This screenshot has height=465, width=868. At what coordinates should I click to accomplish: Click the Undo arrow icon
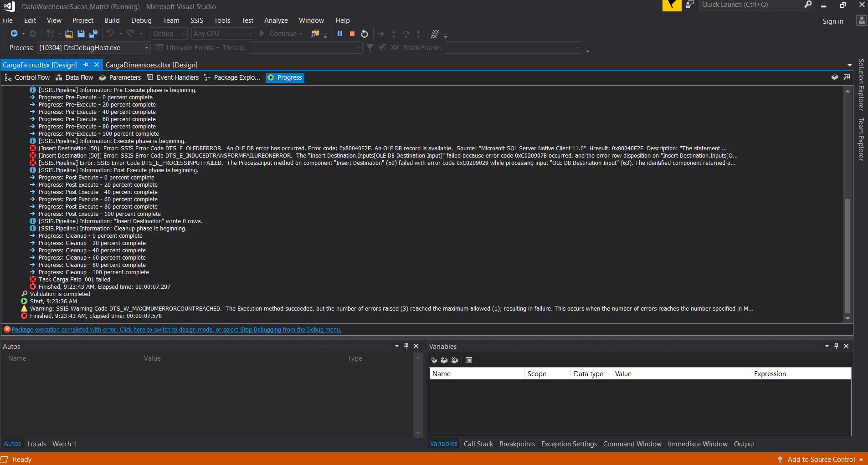tap(110, 34)
